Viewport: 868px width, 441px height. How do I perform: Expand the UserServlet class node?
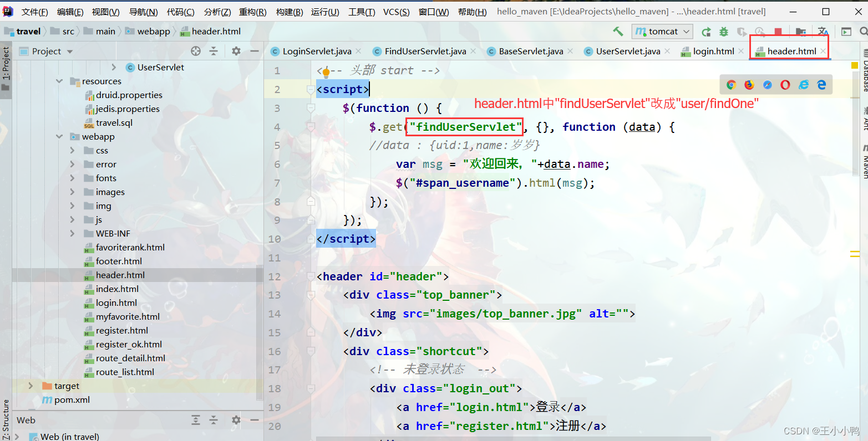pyautogui.click(x=114, y=67)
